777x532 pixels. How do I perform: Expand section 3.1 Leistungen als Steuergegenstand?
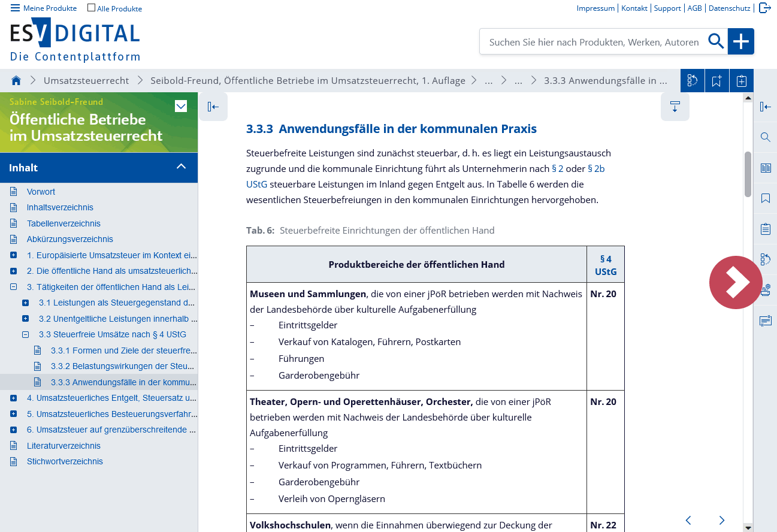coord(25,303)
